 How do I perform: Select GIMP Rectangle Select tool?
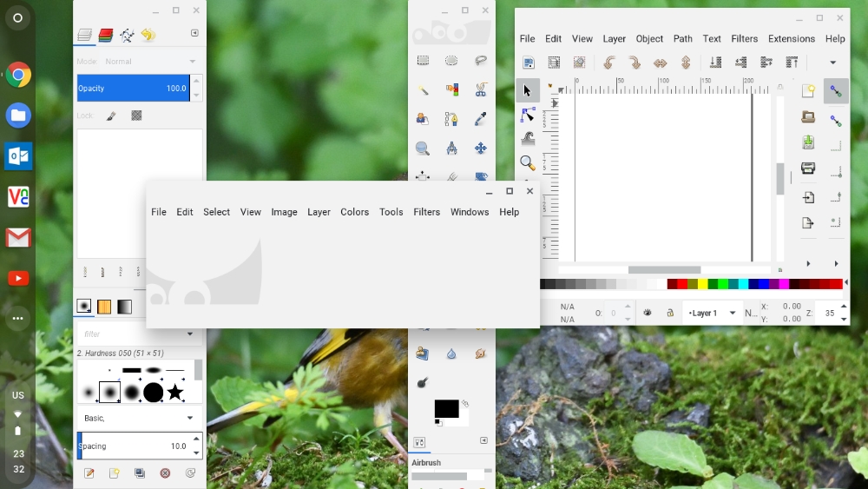423,60
